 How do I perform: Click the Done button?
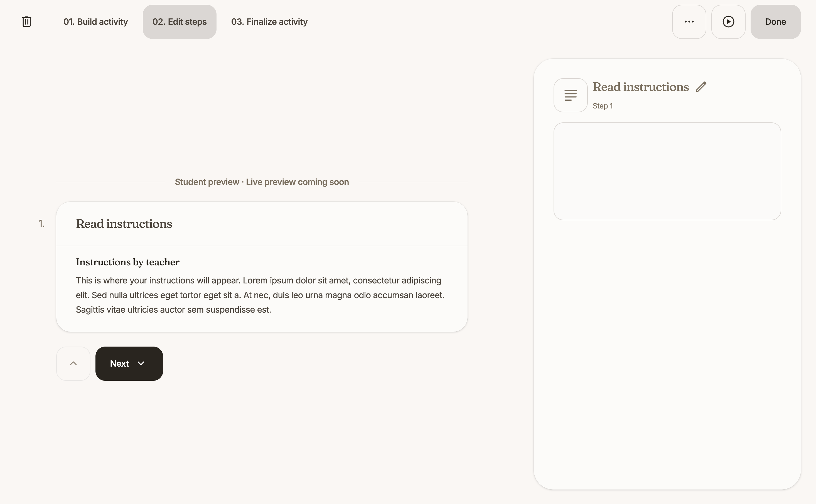pyautogui.click(x=775, y=22)
